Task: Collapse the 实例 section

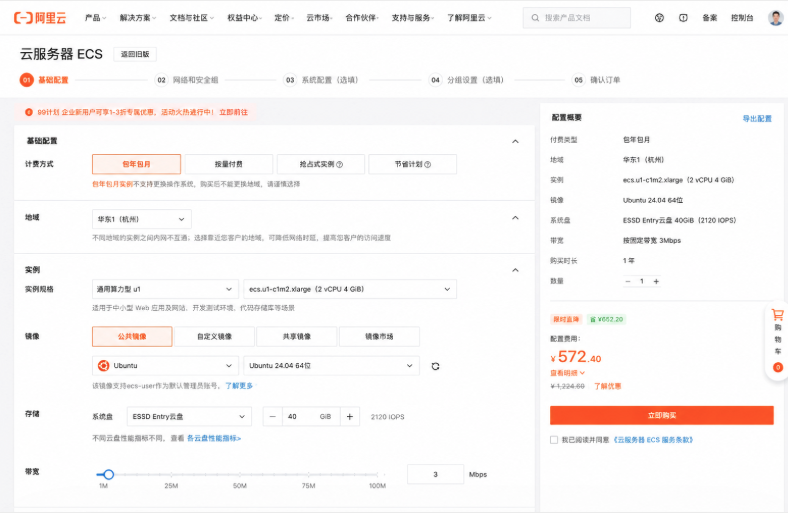Action: click(x=515, y=270)
